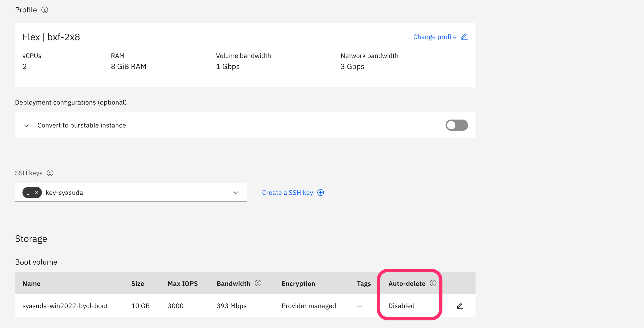Click the SSH keys info icon
Viewport: 644px width, 328px height.
50,173
